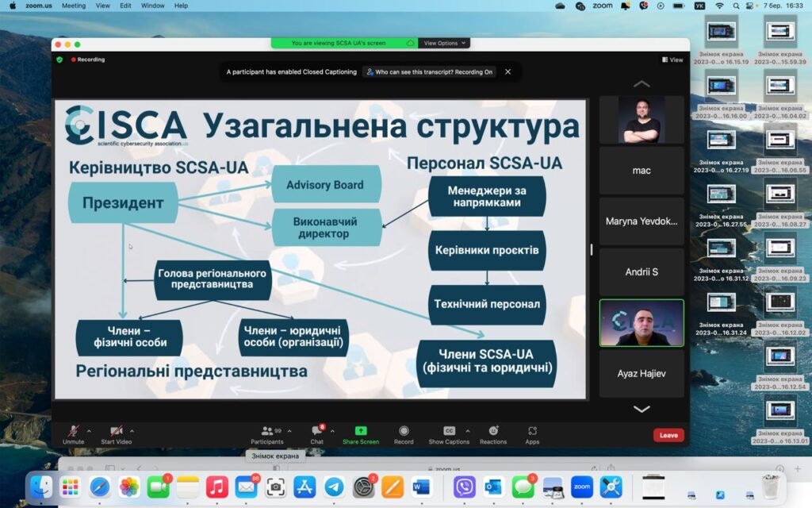Screen dimensions: 812x508
Task: Open the Reactions icon
Action: point(493,431)
